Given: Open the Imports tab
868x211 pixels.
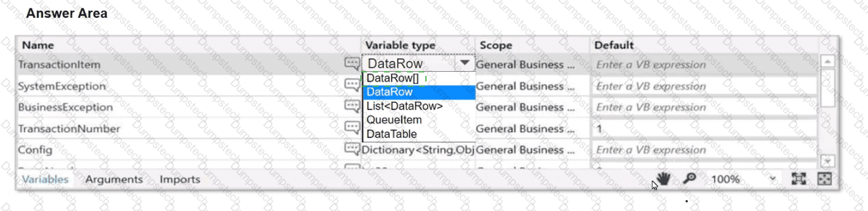Looking at the screenshot, I should tap(180, 179).
